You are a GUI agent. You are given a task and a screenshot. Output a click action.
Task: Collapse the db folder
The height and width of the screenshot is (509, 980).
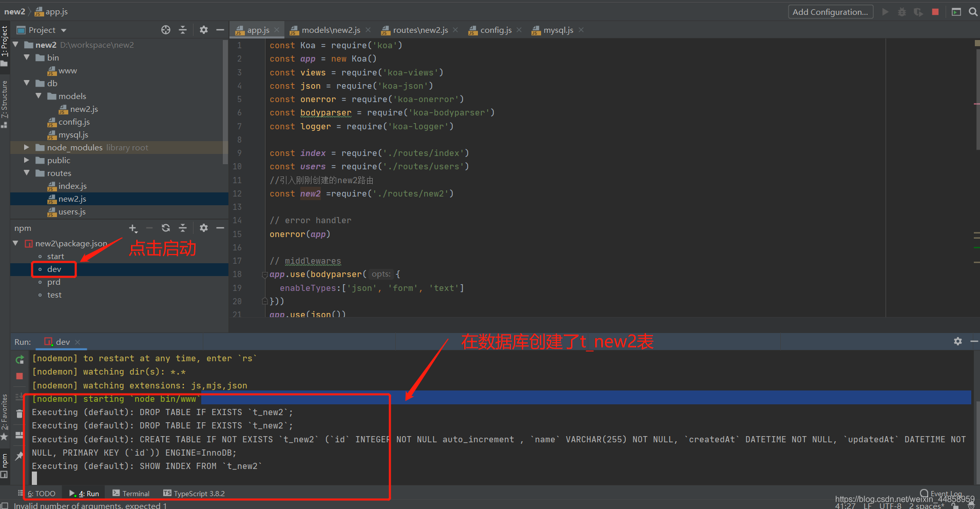[27, 83]
